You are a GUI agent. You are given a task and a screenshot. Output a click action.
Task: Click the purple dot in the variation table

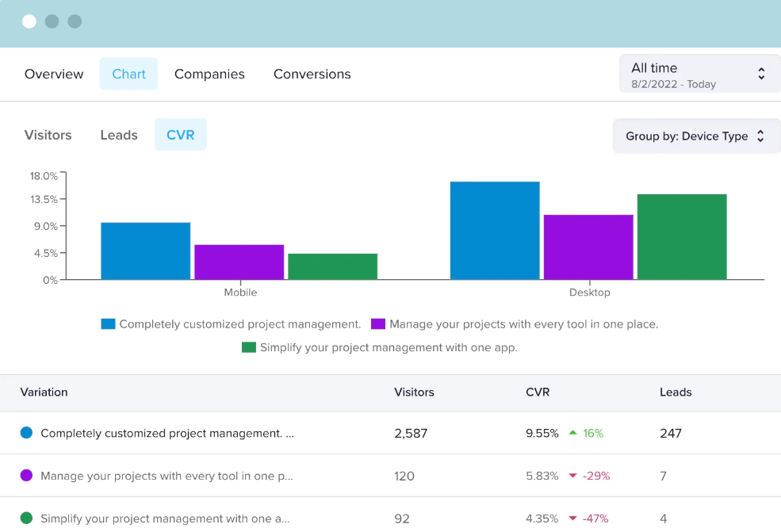point(26,476)
